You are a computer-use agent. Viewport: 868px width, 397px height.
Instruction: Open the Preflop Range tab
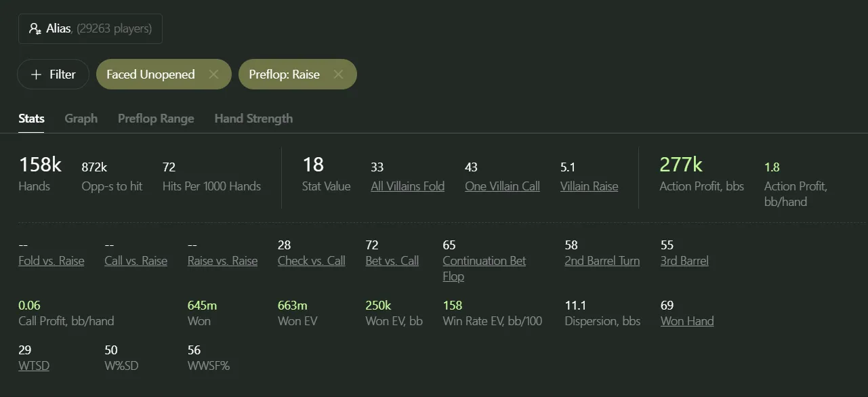coord(156,119)
